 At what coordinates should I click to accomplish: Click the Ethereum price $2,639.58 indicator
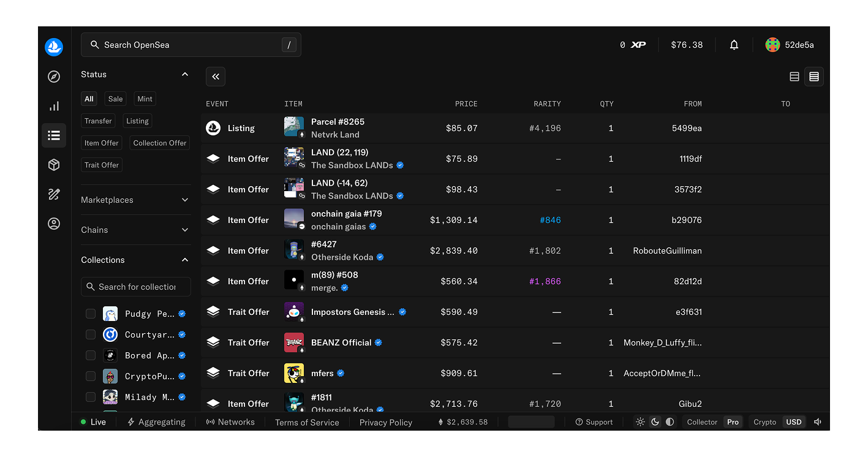463,422
